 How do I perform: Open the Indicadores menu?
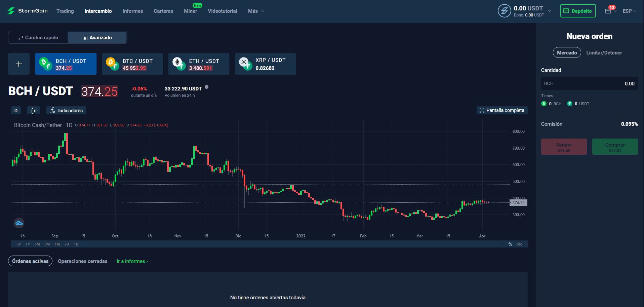tap(66, 111)
